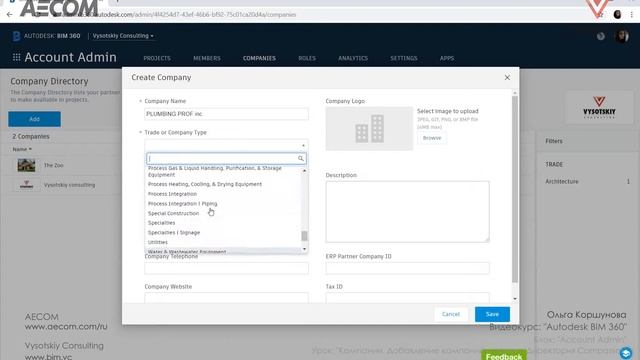Image resolution: width=640 pixels, height=360 pixels.
Task: Click the dialog vertical scrollbar
Action: [515, 189]
